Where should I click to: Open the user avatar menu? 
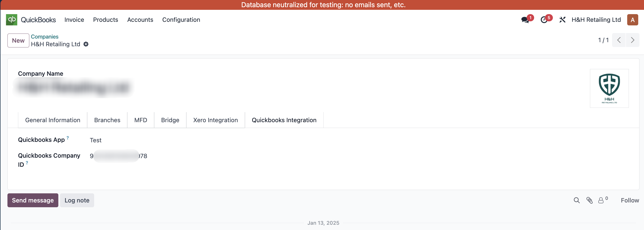click(632, 20)
